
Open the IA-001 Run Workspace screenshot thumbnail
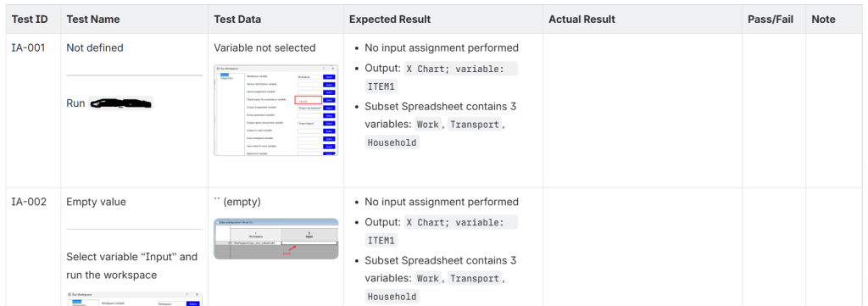coord(276,110)
